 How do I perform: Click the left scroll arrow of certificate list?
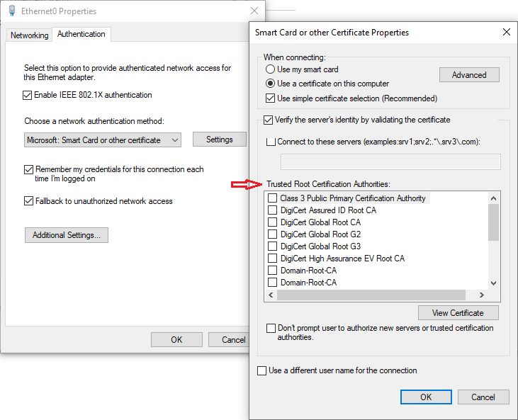click(x=271, y=295)
